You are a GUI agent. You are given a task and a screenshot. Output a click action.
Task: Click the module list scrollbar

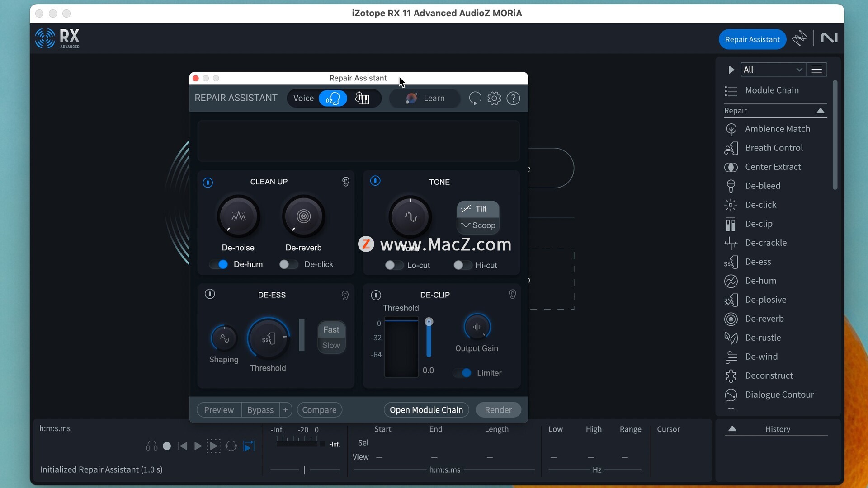coord(835,136)
